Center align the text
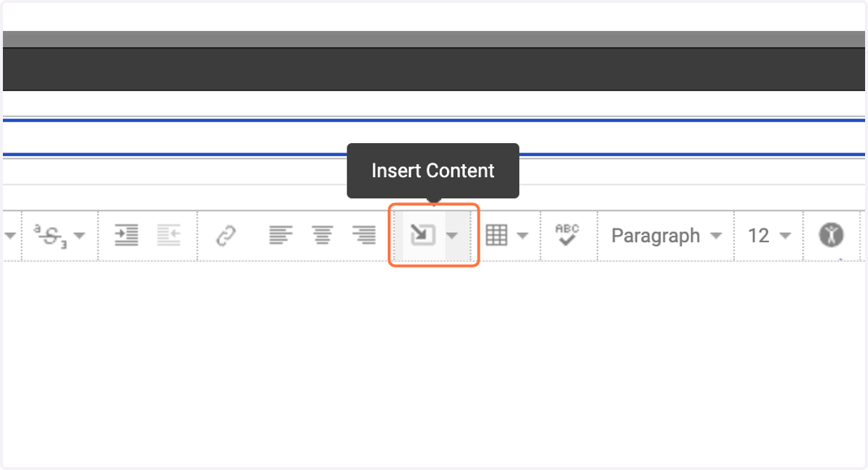This screenshot has width=868, height=470. [x=323, y=235]
